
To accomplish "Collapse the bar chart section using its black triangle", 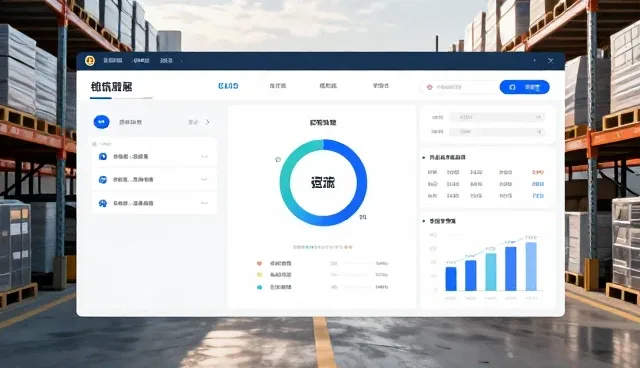I will [x=424, y=221].
